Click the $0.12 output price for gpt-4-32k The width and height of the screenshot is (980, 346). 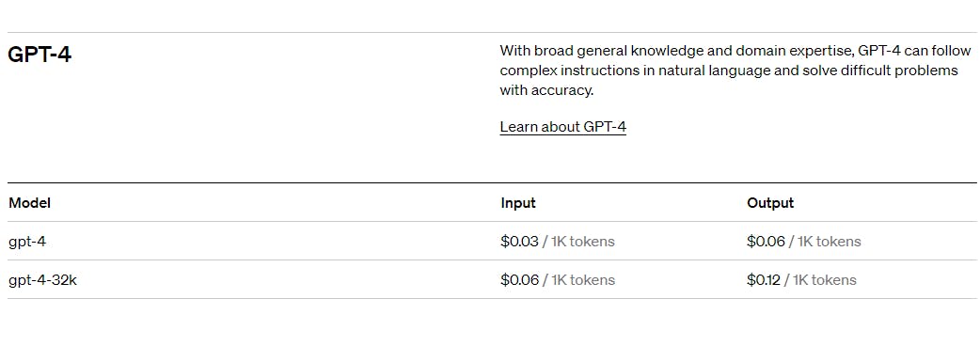764,280
